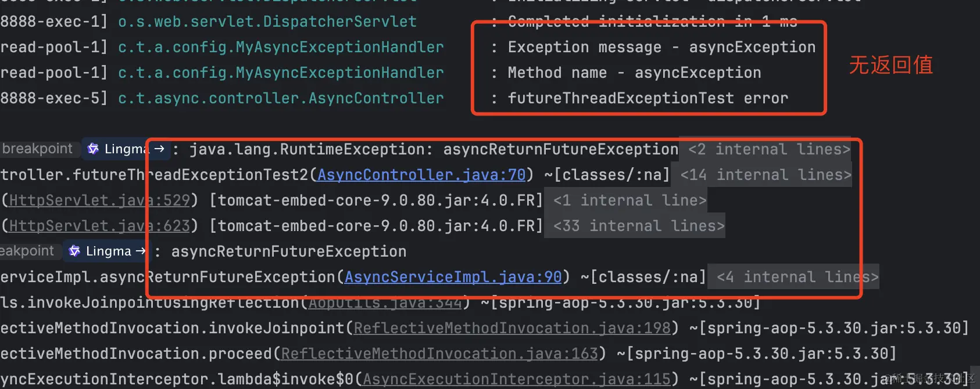The height and width of the screenshot is (389, 980).
Task: Click the Lingma icon beside asyncReturnFutureException line
Action: (74, 251)
